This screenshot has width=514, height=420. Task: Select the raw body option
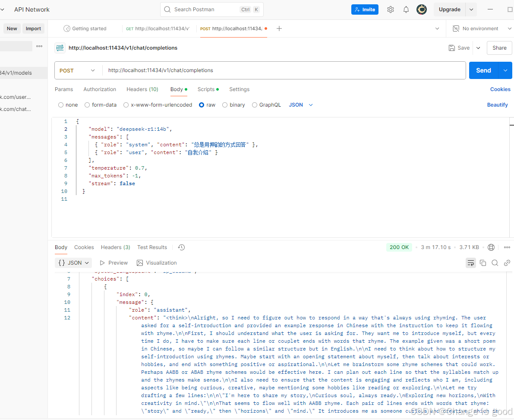[x=202, y=105]
